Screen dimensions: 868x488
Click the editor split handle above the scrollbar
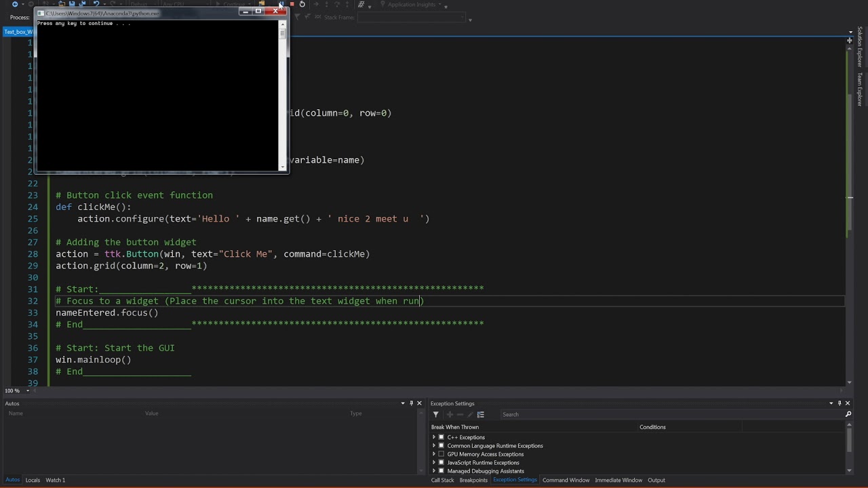849,41
